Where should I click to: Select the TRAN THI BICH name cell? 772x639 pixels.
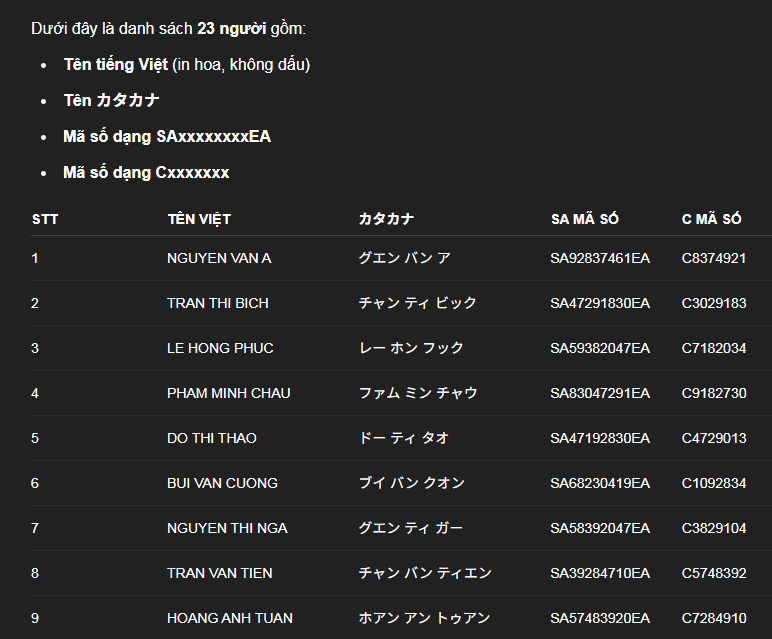click(218, 303)
